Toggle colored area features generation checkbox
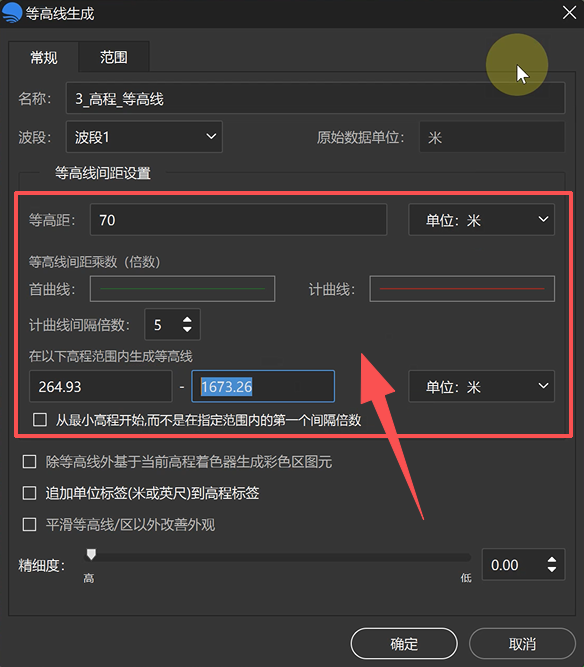The height and width of the screenshot is (667, 584). (x=29, y=462)
